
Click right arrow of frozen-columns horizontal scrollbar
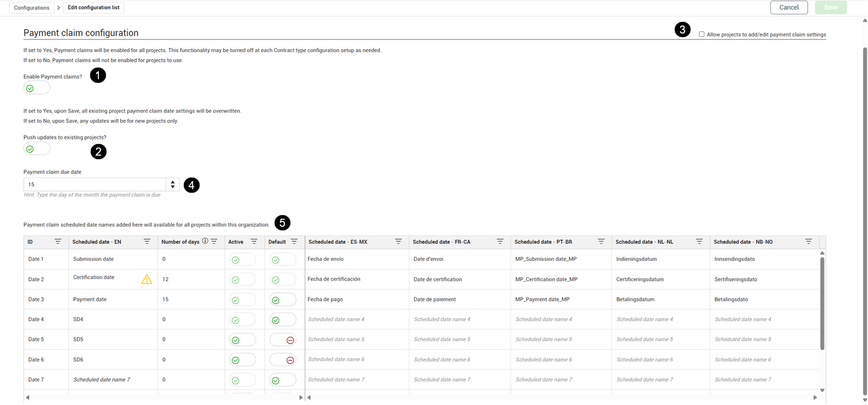(x=301, y=397)
